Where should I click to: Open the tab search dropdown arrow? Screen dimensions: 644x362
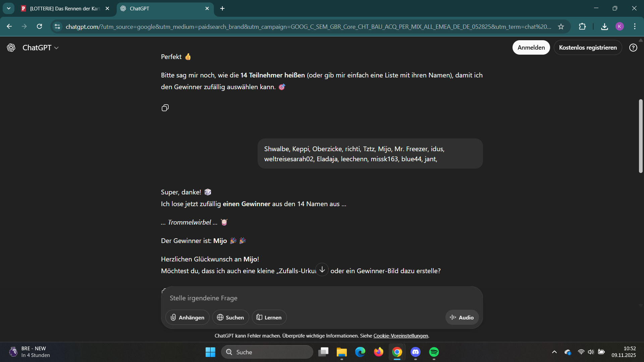(9, 8)
